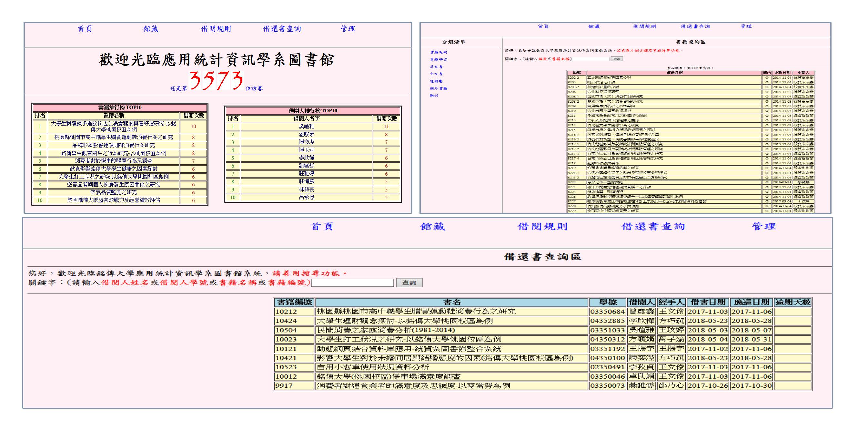Focus the keyword field in 借還書查詢區
The height and width of the screenshot is (430, 868).
(352, 283)
